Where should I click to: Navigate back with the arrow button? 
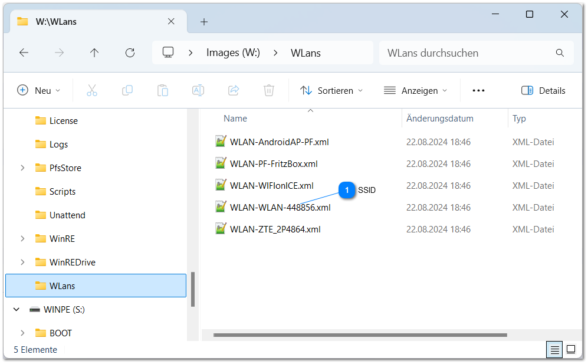24,53
